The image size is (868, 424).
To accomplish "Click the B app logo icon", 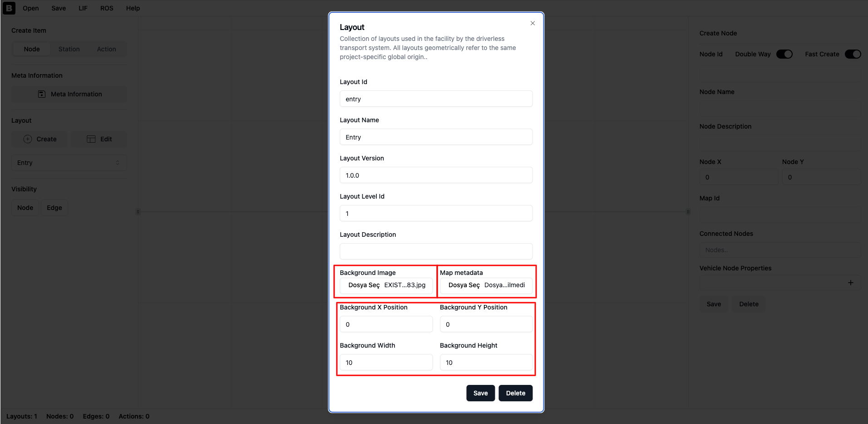I will pyautogui.click(x=9, y=8).
